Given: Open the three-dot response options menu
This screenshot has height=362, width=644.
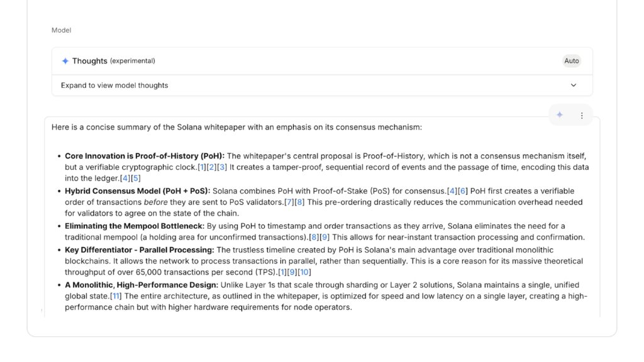Looking at the screenshot, I should [x=582, y=115].
